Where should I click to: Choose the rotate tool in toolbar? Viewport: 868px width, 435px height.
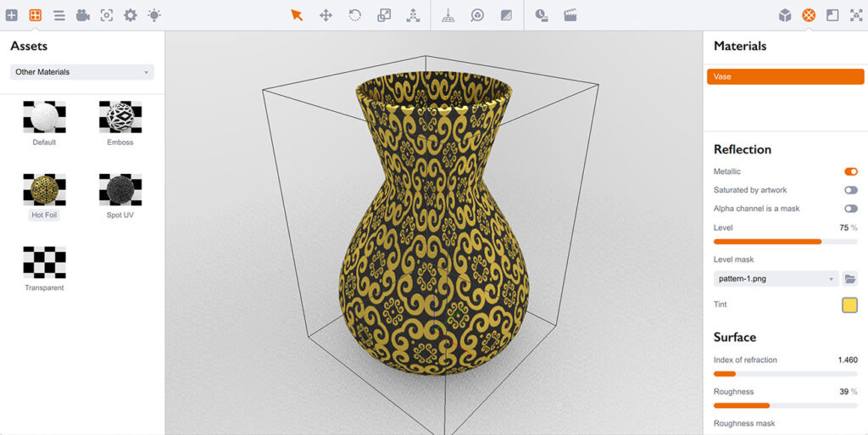(355, 15)
